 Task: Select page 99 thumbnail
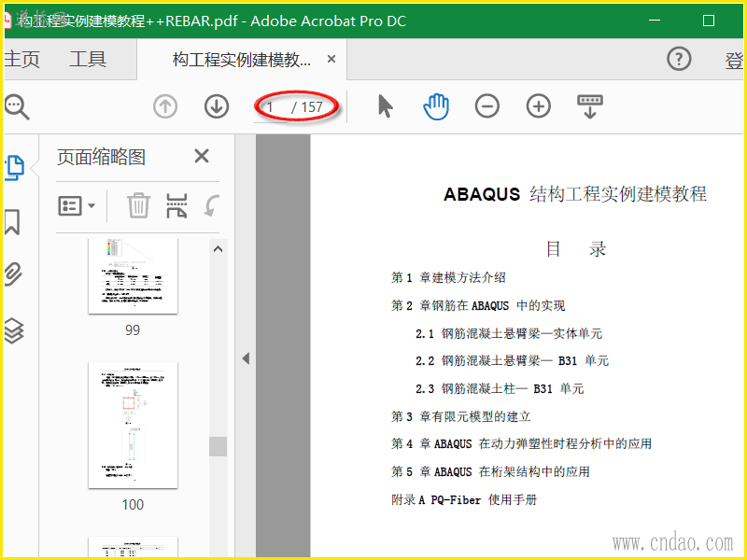click(x=133, y=276)
